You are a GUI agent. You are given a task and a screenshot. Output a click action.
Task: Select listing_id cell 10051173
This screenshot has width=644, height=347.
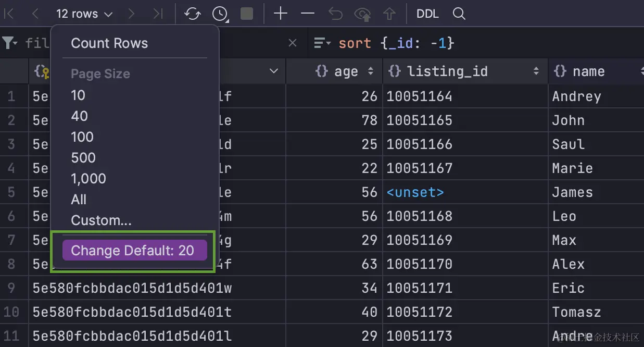click(465, 336)
